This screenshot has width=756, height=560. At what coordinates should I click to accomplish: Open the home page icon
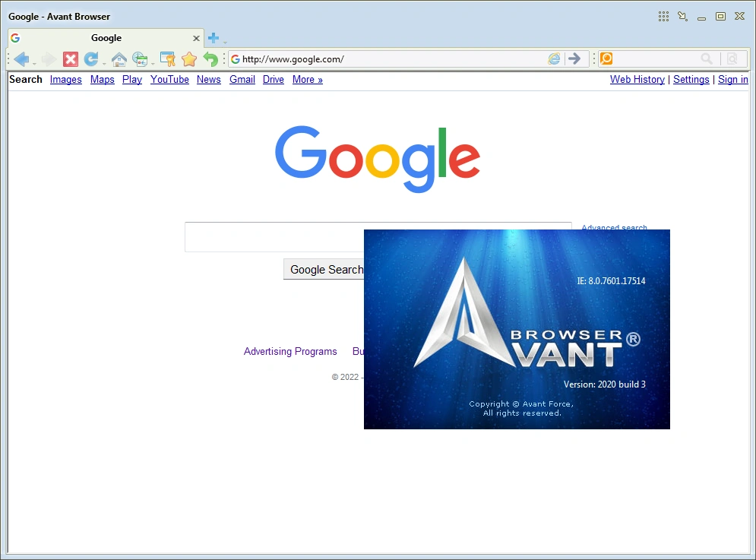[x=119, y=59]
